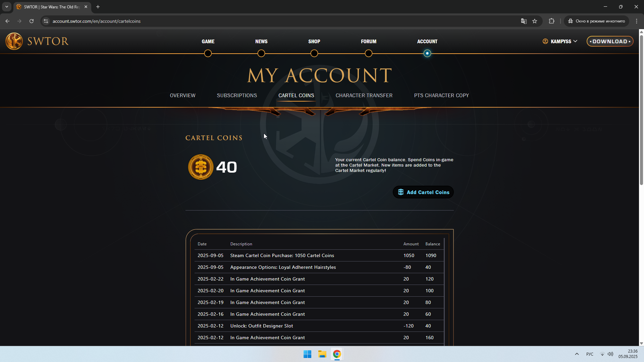Open a new browser tab
This screenshot has width=644, height=362.
pos(98,7)
